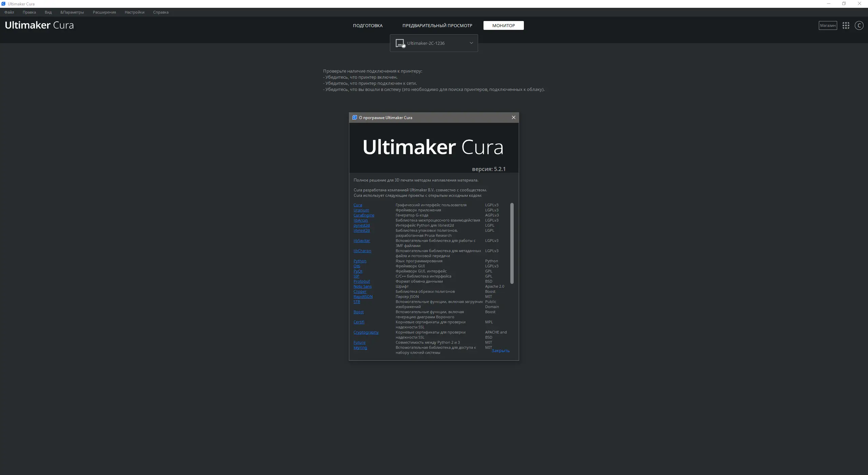Expand the Ultimaker-2C-1236 printer dropdown
This screenshot has width=868, height=475.
pyautogui.click(x=471, y=43)
